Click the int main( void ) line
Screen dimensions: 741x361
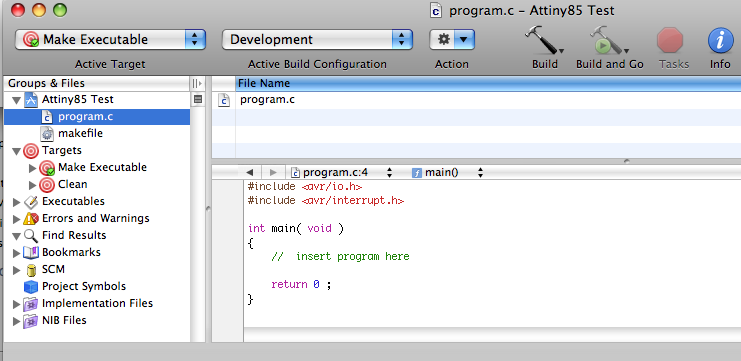click(x=296, y=229)
